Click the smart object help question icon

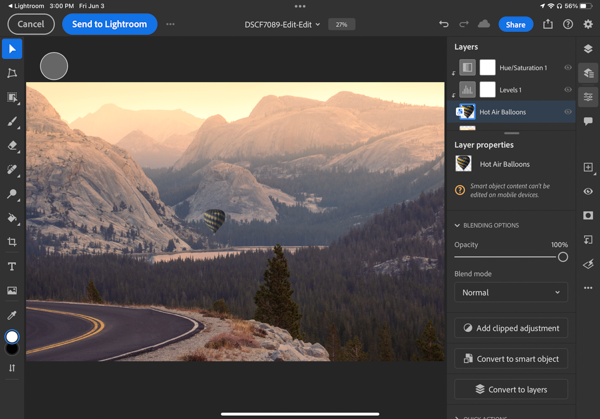click(x=460, y=190)
